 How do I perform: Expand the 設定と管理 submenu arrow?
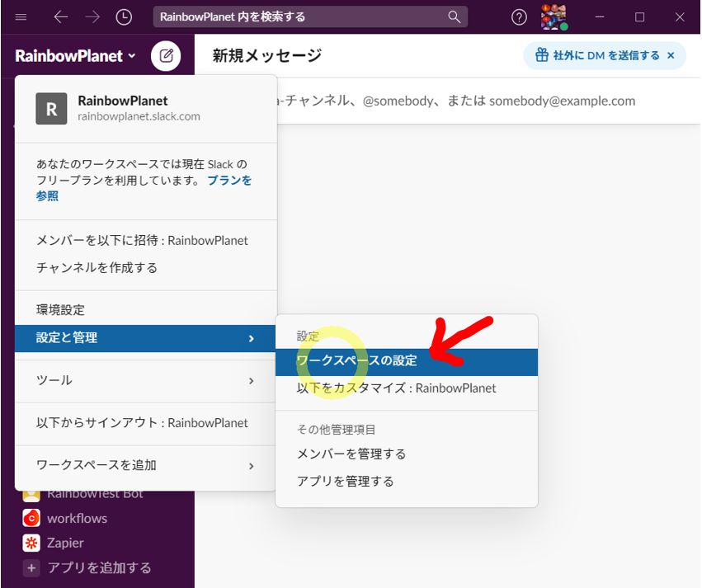tap(251, 338)
